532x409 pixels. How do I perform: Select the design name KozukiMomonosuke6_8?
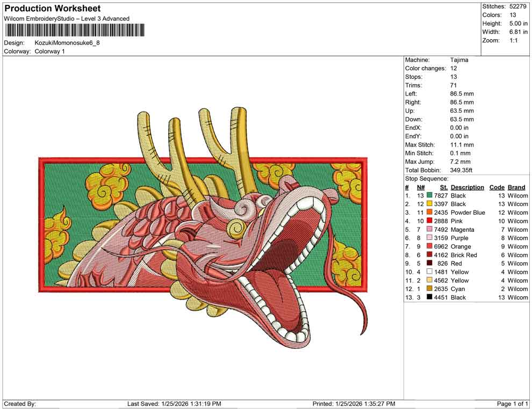click(x=67, y=43)
